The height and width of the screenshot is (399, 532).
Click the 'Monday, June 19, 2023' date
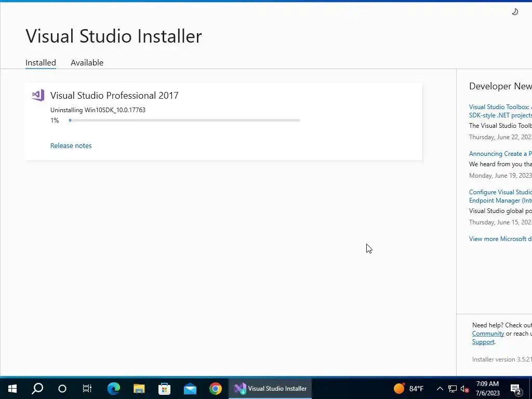click(500, 176)
